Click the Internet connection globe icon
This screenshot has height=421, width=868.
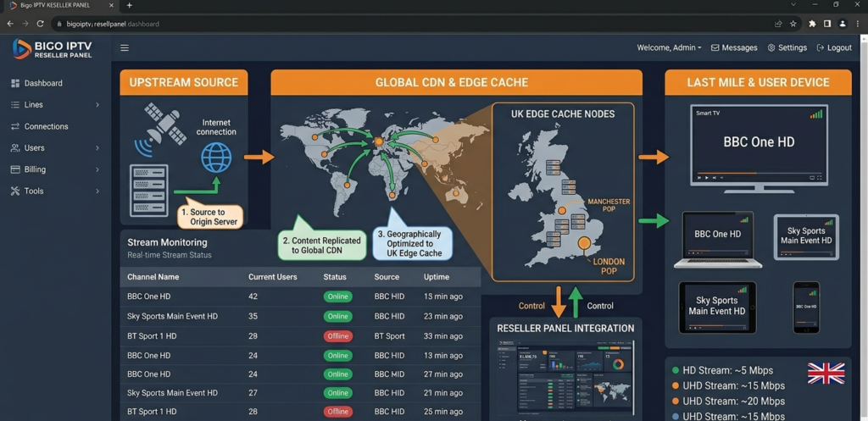point(216,158)
